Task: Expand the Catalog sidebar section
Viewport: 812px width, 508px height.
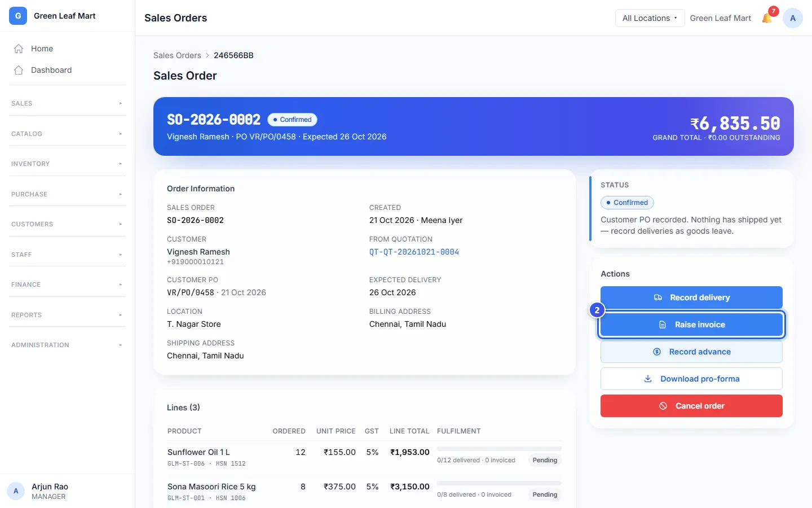Action: (x=67, y=134)
